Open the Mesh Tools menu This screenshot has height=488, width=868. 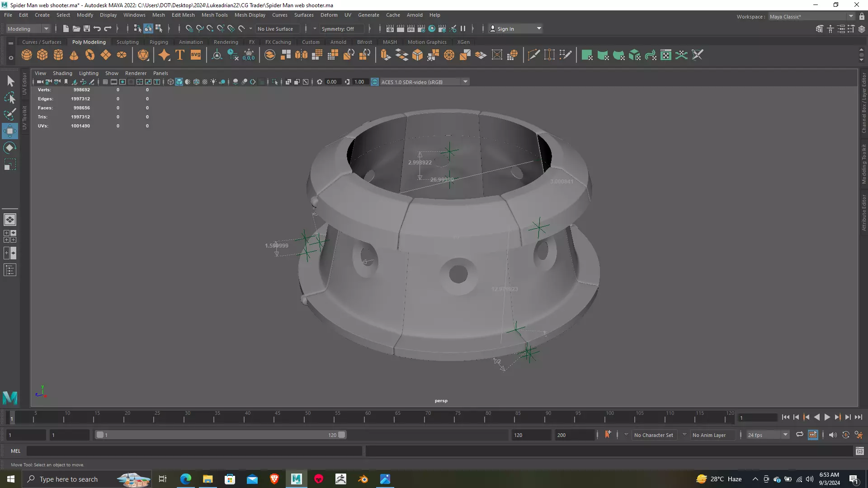pyautogui.click(x=214, y=15)
